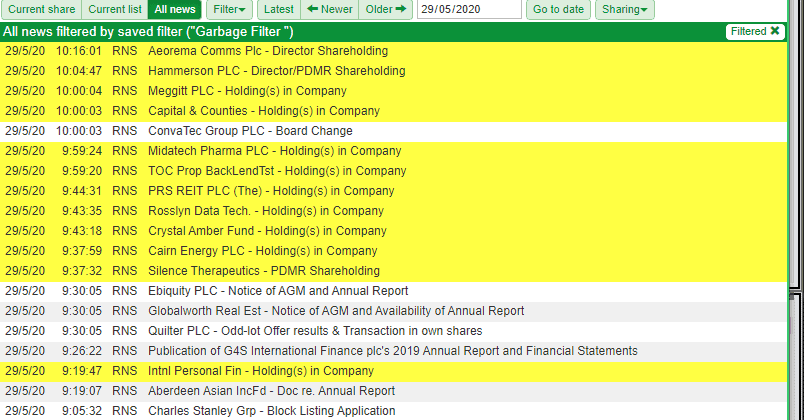Open Aeorema Comms Plc Director Shareholding
Viewport: 804px width, 420px height.
[x=268, y=51]
